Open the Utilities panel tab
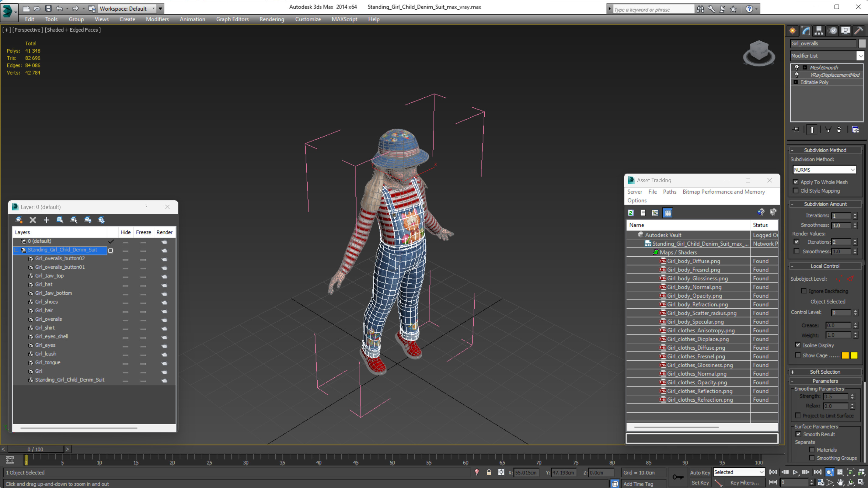Screen dimensions: 868x488 tap(859, 31)
